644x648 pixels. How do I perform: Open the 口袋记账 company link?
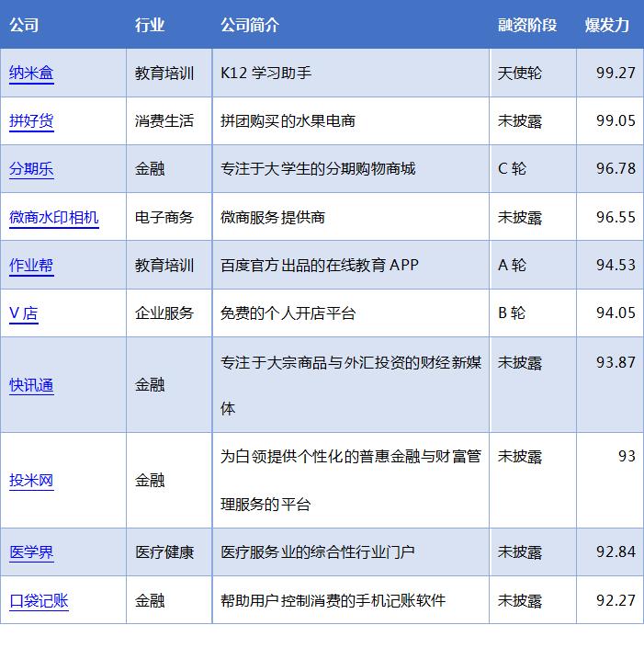39,600
